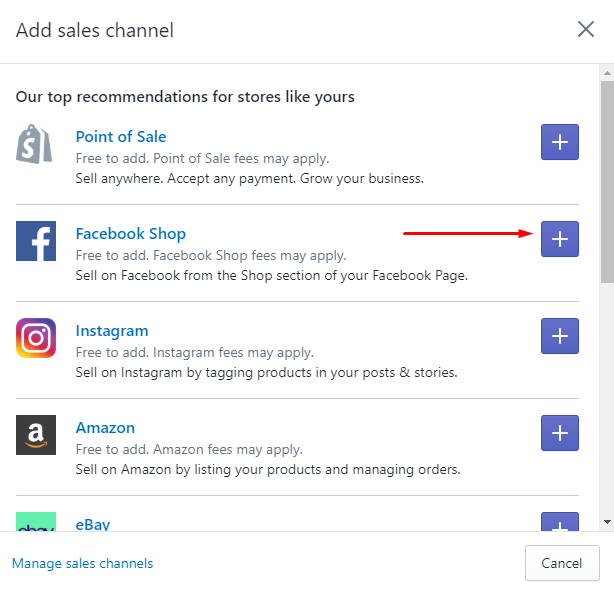Click the eBay logo icon
Screen dimensions: 614x592
tap(35, 522)
